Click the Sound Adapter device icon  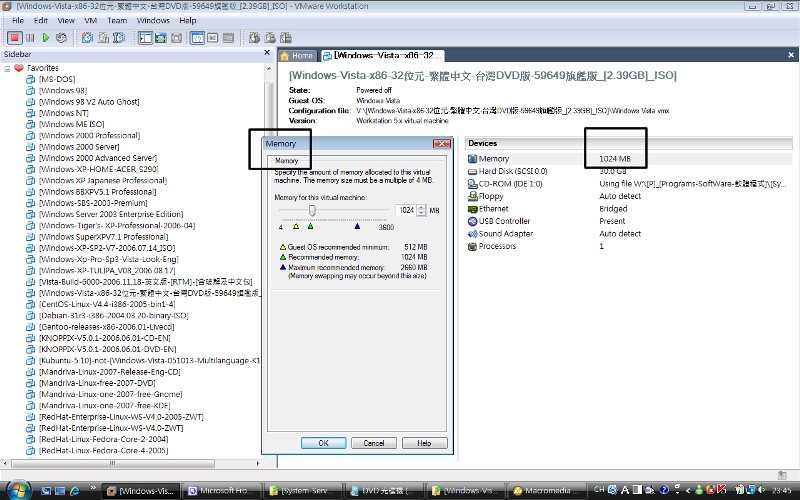click(472, 234)
